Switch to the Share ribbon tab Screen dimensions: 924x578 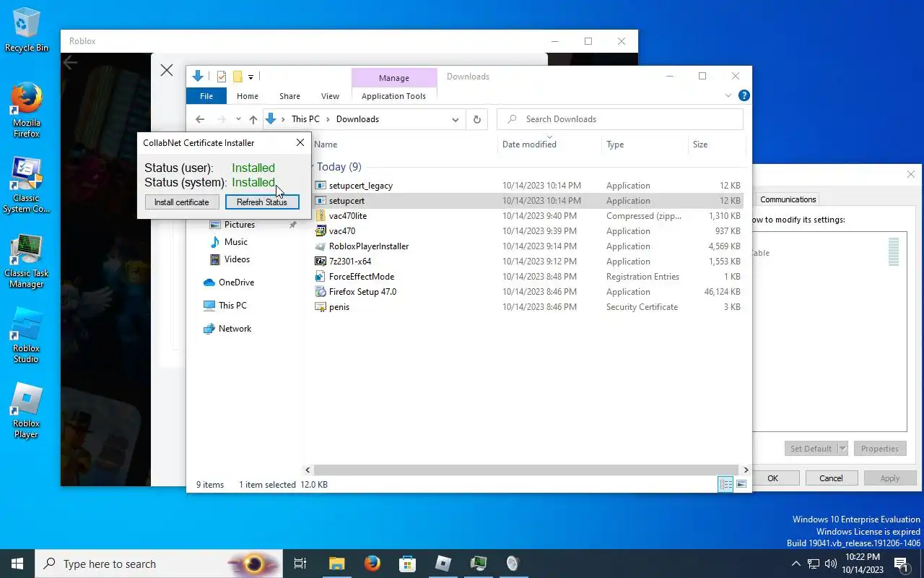click(289, 96)
